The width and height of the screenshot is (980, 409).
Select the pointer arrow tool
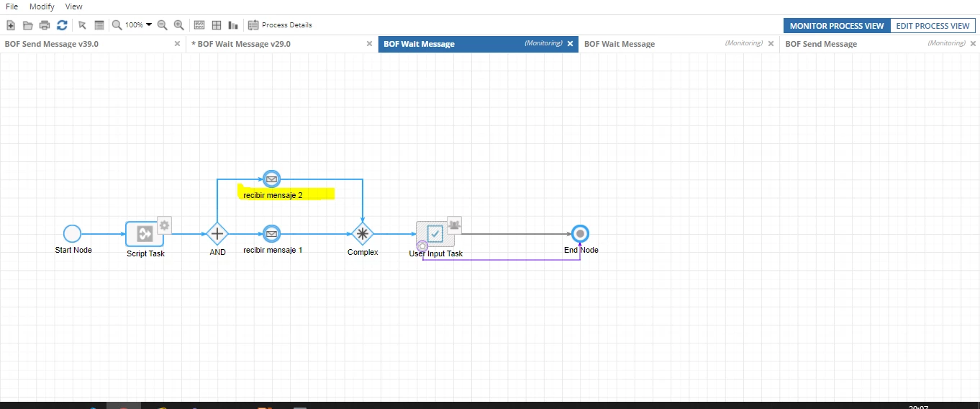[82, 25]
